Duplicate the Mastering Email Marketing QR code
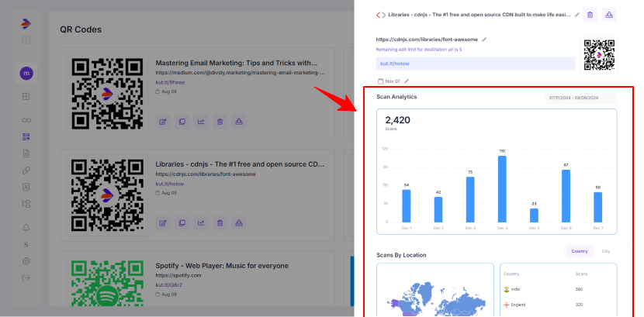 (182, 122)
